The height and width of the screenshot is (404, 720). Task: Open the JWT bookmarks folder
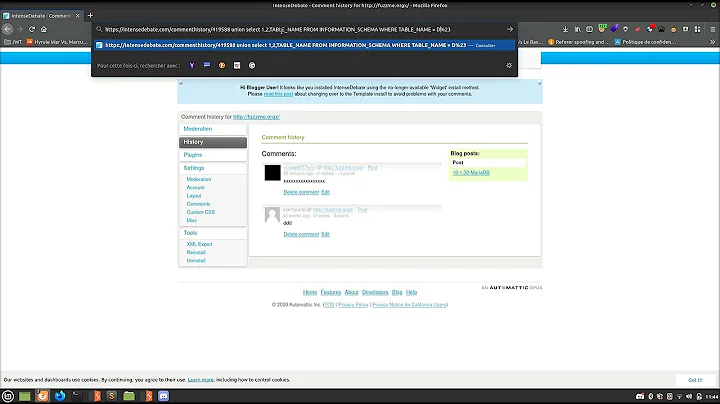coord(13,42)
